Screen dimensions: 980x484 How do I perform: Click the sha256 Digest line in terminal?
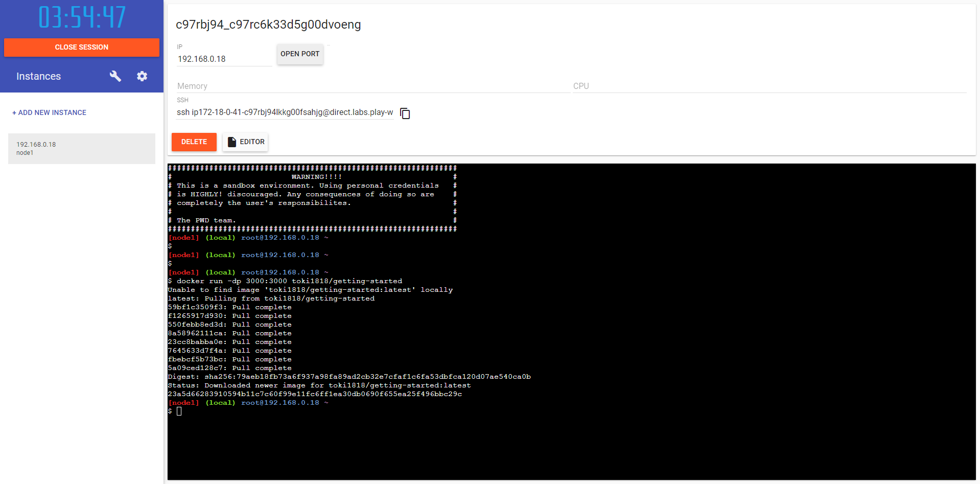pyautogui.click(x=349, y=377)
